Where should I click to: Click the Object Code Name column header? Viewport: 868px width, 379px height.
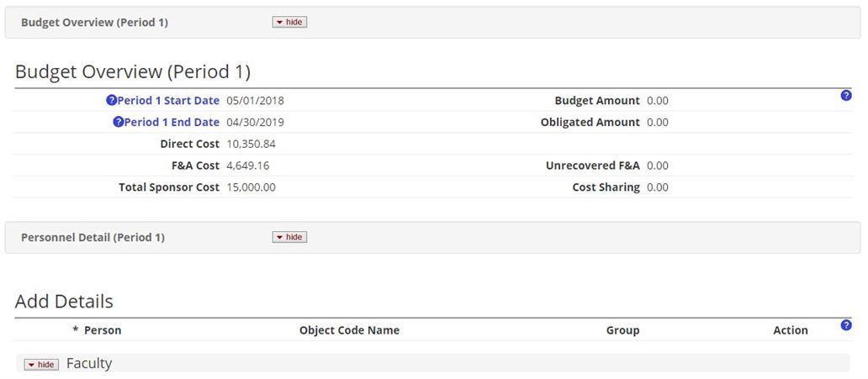349,330
